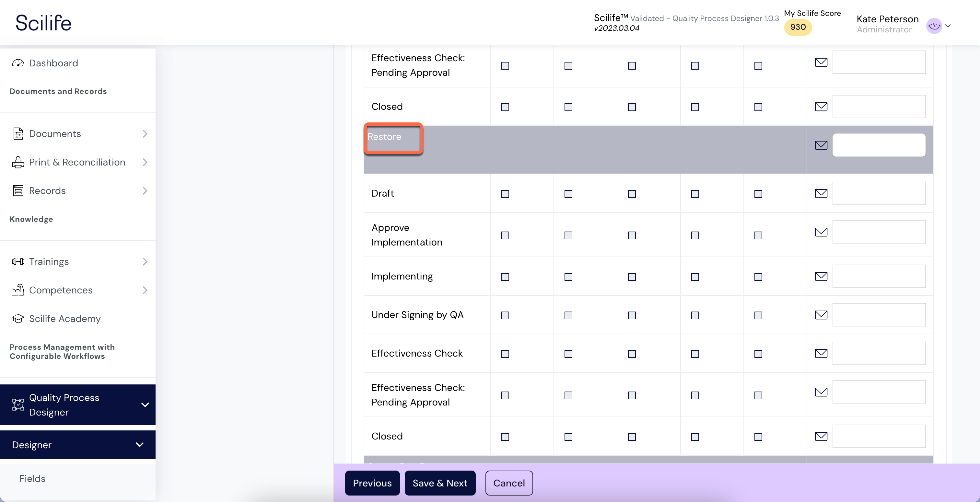Click the Documents page icon in sidebar
The height and width of the screenshot is (502, 980).
[18, 134]
